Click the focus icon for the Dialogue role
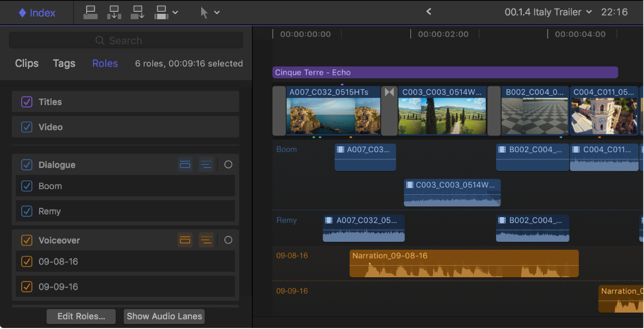The image size is (644, 329). [x=228, y=164]
